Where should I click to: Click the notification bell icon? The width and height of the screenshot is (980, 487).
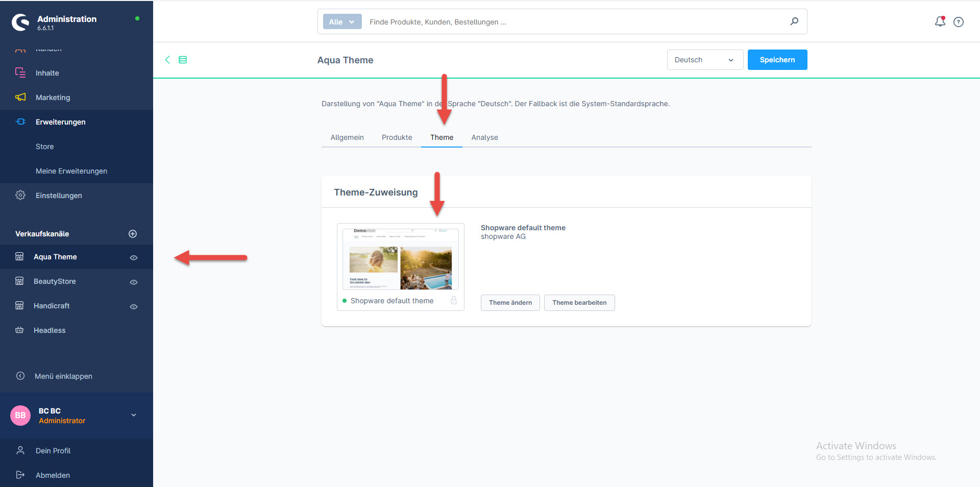(x=940, y=21)
